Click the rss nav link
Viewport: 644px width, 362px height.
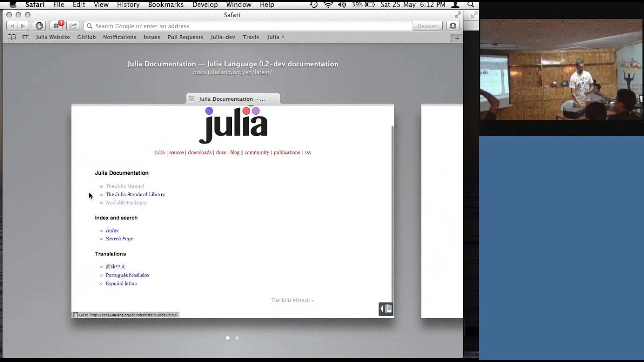click(x=307, y=152)
